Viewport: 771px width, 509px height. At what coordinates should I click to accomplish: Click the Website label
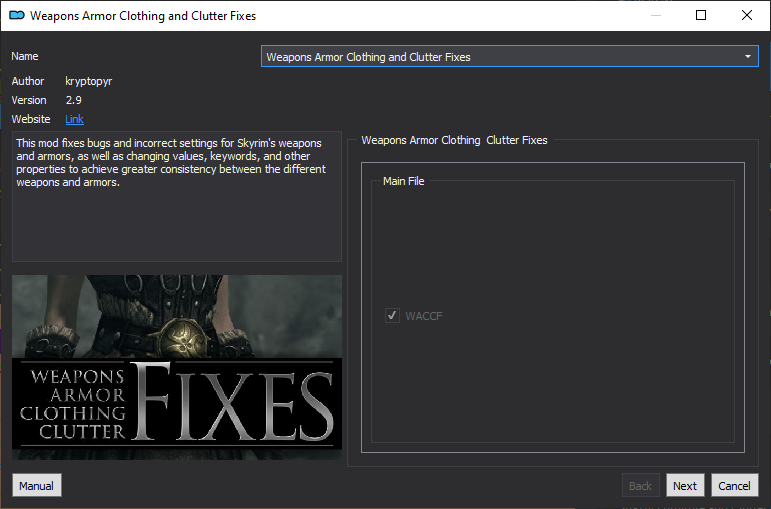(x=31, y=119)
